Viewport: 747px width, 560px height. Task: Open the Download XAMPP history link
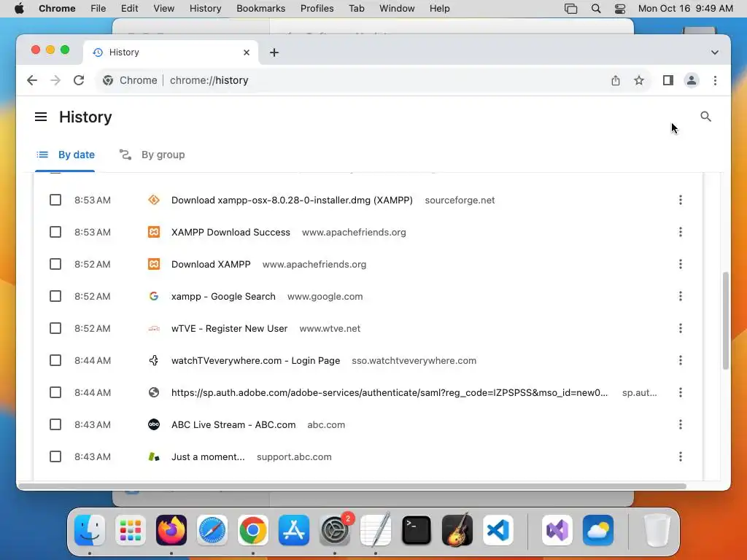211,264
